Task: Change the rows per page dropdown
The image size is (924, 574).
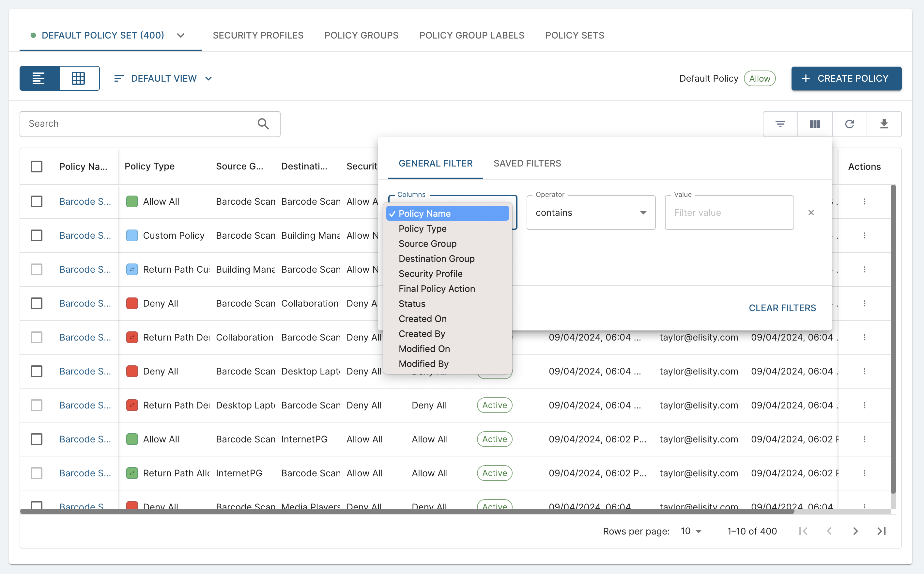Action: [691, 531]
